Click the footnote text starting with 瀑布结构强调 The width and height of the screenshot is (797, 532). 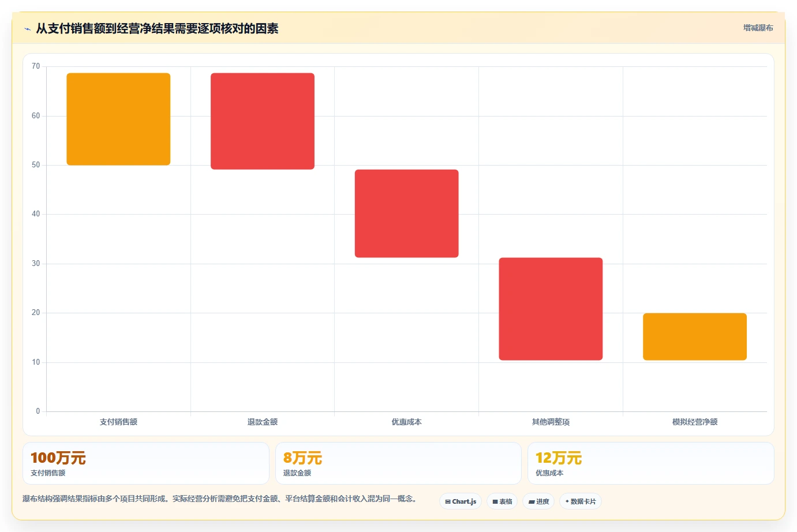[x=219, y=499]
